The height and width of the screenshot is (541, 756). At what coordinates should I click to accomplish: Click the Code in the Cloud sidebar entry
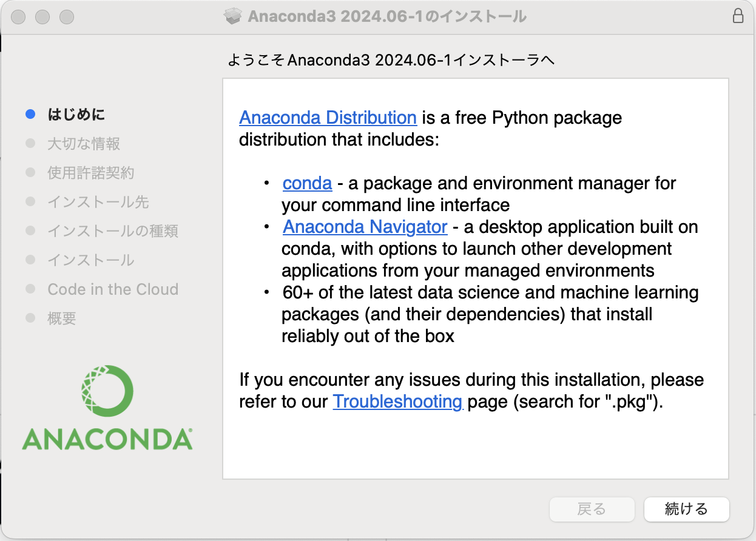tap(113, 289)
